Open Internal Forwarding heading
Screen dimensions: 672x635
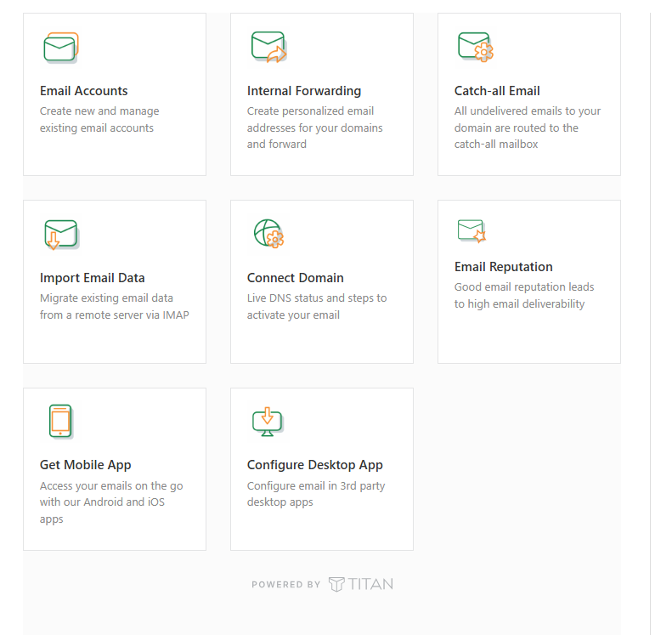304,91
